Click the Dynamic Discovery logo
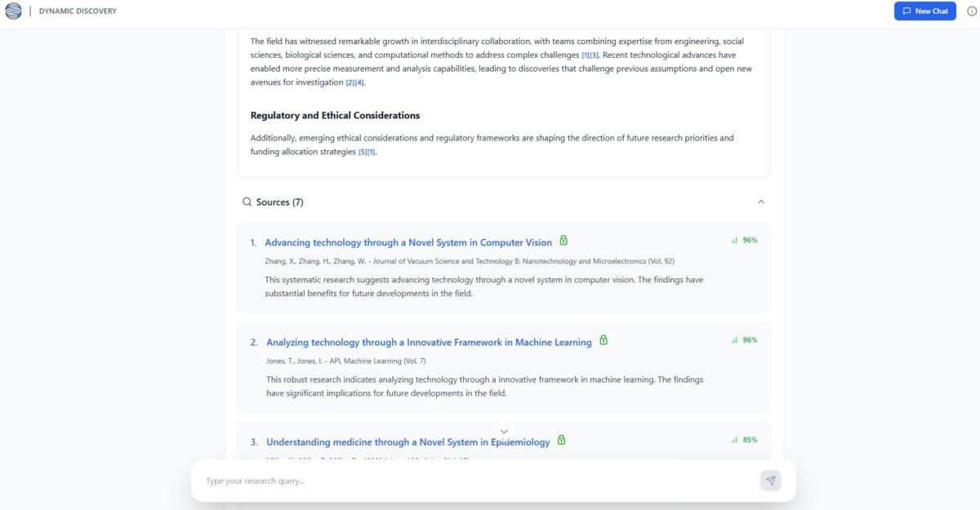Image resolution: width=980 pixels, height=510 pixels. pos(11,11)
